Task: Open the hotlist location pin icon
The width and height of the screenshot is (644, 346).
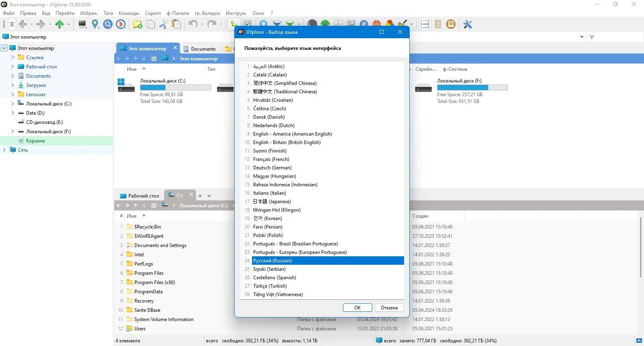Action: point(95,25)
